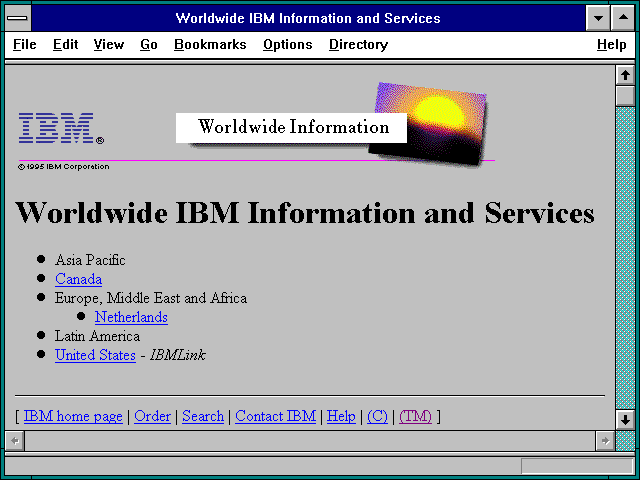Follow the United States link
The height and width of the screenshot is (480, 640).
pos(95,355)
